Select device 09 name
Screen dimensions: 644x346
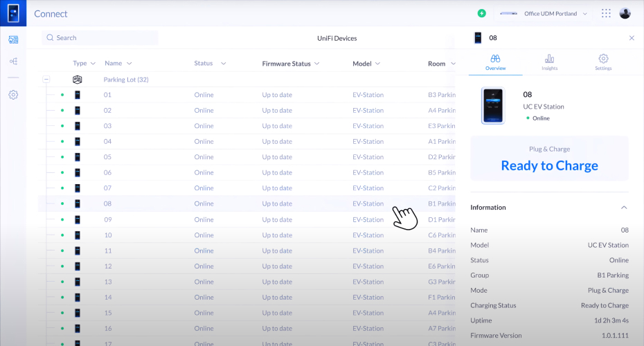(x=107, y=219)
